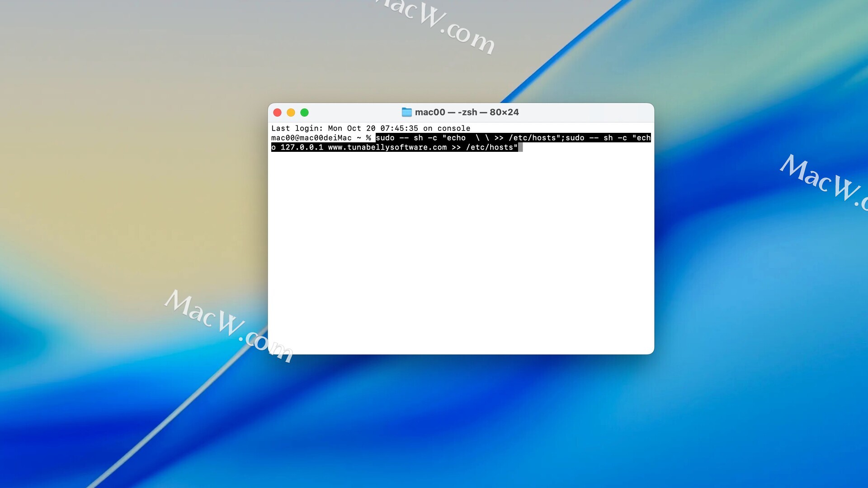Click the desktop background below the Terminal window
The image size is (868, 488).
[x=461, y=420]
